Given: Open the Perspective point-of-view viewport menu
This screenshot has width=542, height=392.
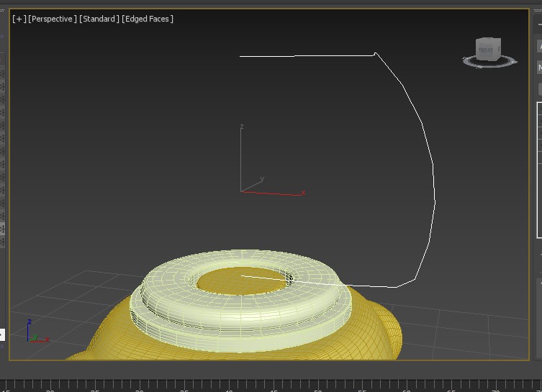Looking at the screenshot, I should tap(52, 19).
